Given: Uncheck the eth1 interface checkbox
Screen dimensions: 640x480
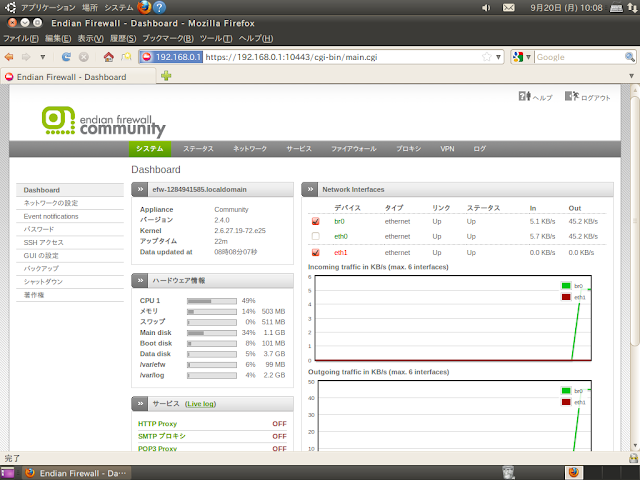Looking at the screenshot, I should [315, 252].
